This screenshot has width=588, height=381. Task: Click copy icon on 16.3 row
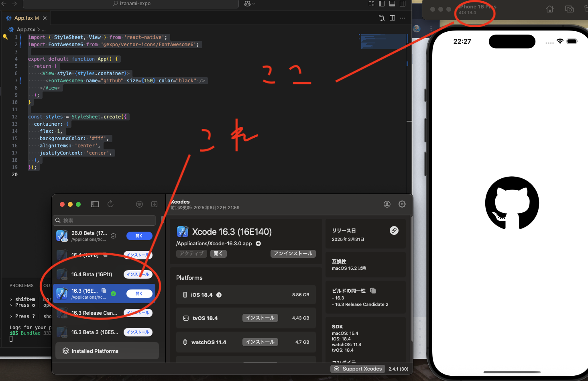tap(104, 290)
